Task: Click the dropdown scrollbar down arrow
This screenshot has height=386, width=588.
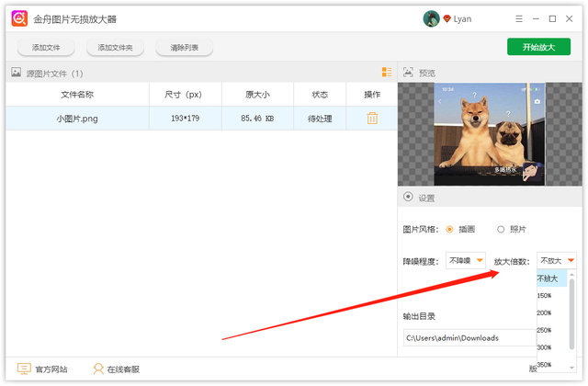Action: click(571, 368)
